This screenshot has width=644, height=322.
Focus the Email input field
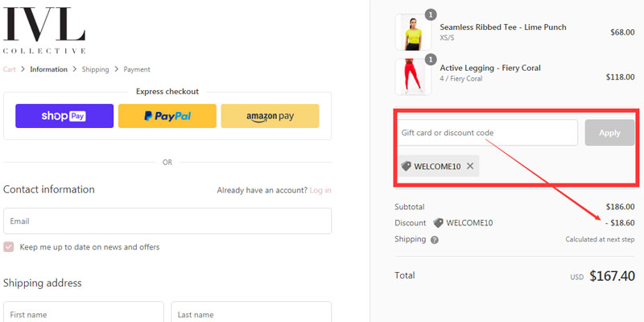[167, 221]
